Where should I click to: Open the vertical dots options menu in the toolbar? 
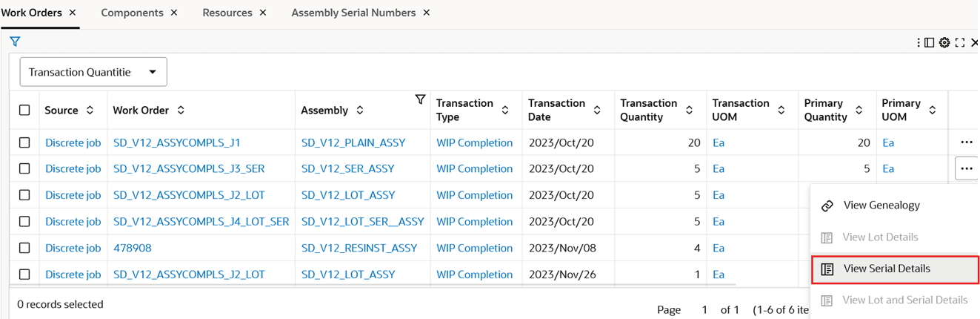click(919, 42)
